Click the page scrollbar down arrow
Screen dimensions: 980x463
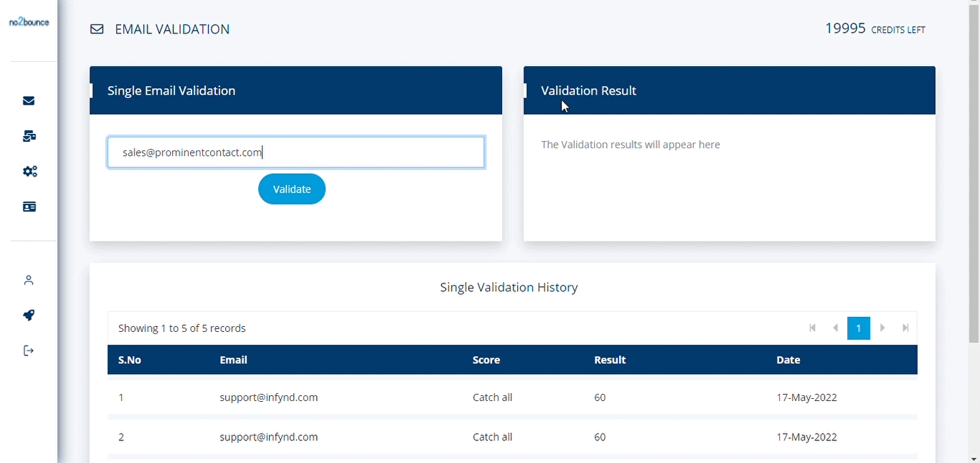click(974, 457)
